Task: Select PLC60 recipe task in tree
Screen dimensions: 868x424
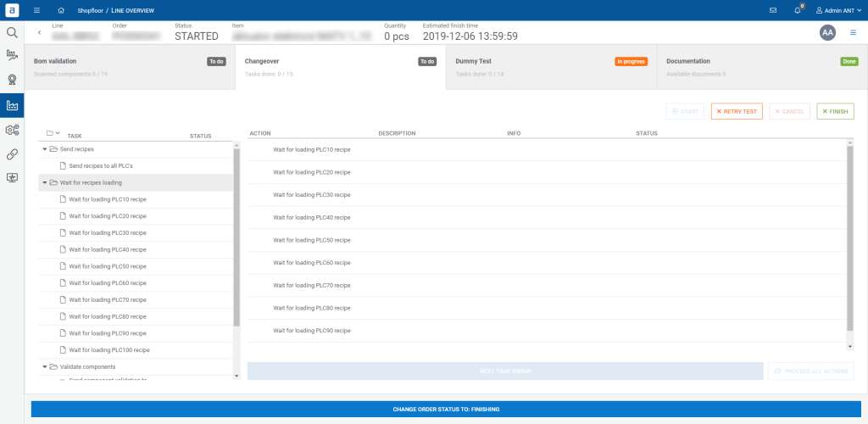Action: pyautogui.click(x=136, y=283)
